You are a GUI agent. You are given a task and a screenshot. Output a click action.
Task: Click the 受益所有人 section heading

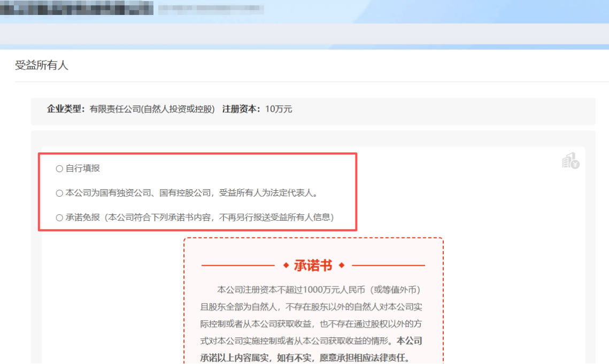pos(42,66)
